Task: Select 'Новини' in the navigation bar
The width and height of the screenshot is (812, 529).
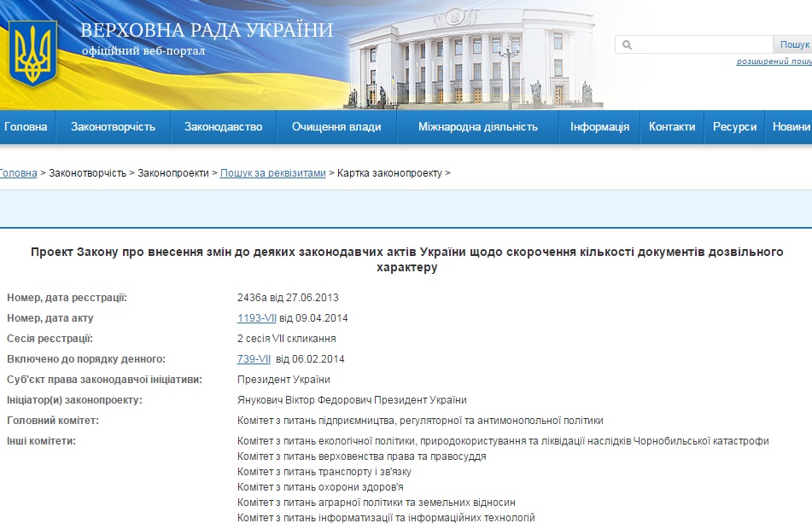Action: point(791,127)
